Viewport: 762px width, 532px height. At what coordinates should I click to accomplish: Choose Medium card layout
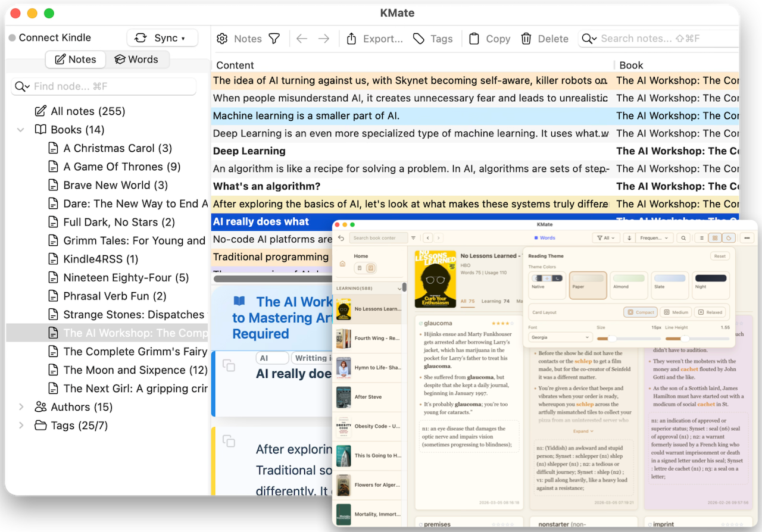(x=676, y=312)
